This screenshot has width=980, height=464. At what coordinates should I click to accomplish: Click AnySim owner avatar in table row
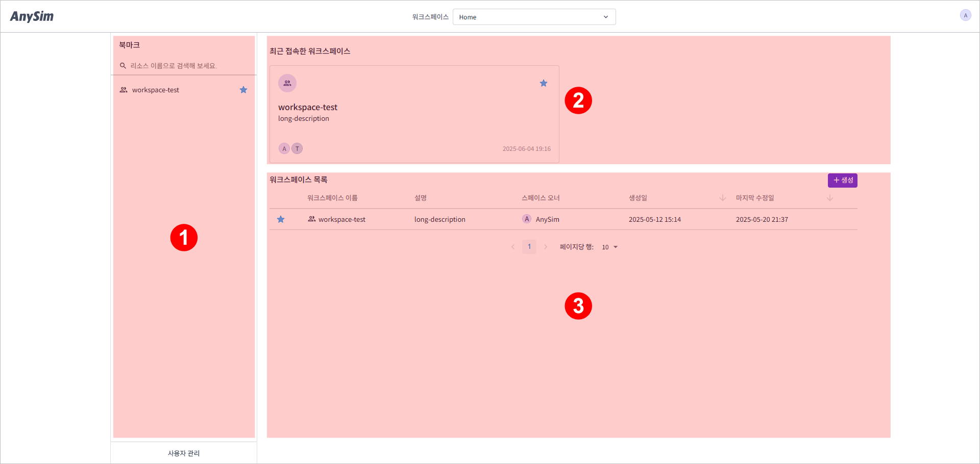click(527, 219)
